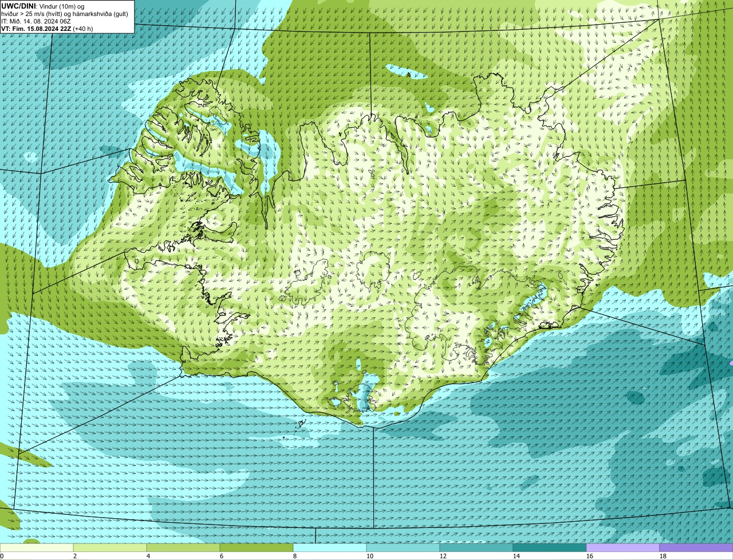Image resolution: width=733 pixels, height=560 pixels.
Task: Click the legend scale label "4"
Action: coord(148,556)
